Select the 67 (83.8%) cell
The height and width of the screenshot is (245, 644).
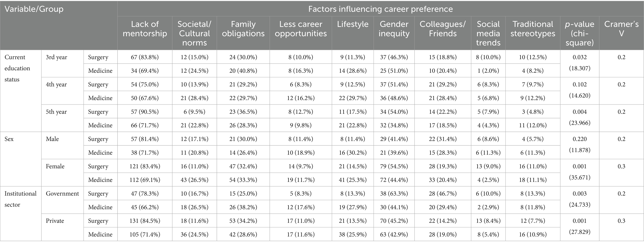click(145, 57)
